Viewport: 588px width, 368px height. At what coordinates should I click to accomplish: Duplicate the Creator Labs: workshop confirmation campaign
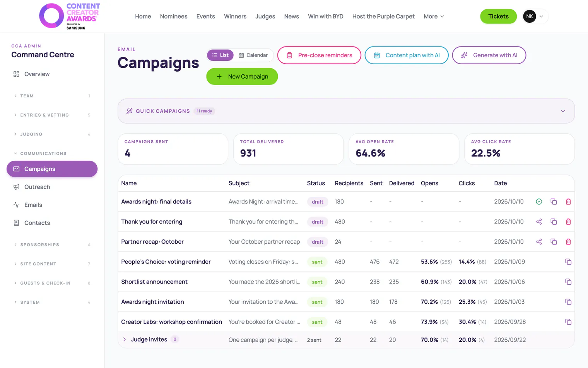click(568, 322)
